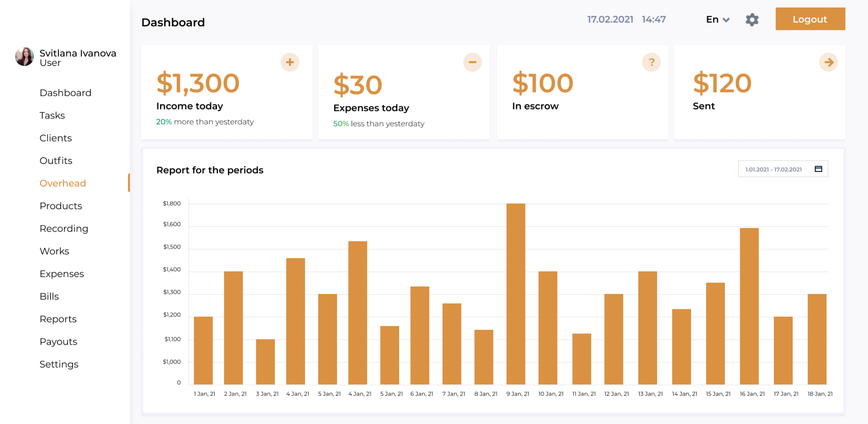The height and width of the screenshot is (424, 868).
Task: Click Svitlana Ivanova's profile avatar
Action: [25, 57]
